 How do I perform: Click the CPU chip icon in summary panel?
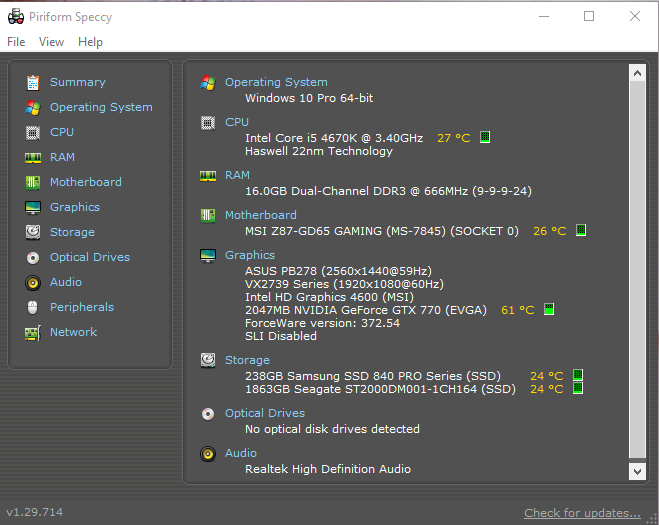(208, 123)
